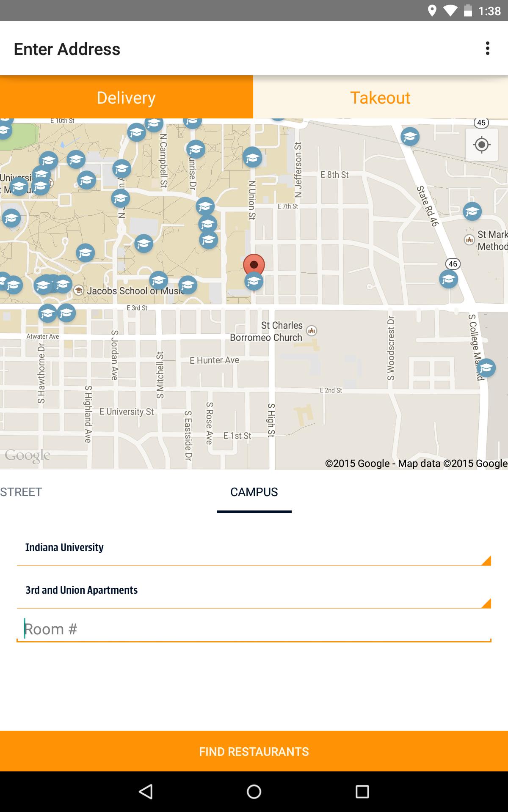This screenshot has height=812, width=508.
Task: Tap campus marker beneath the red pin
Action: 254,281
